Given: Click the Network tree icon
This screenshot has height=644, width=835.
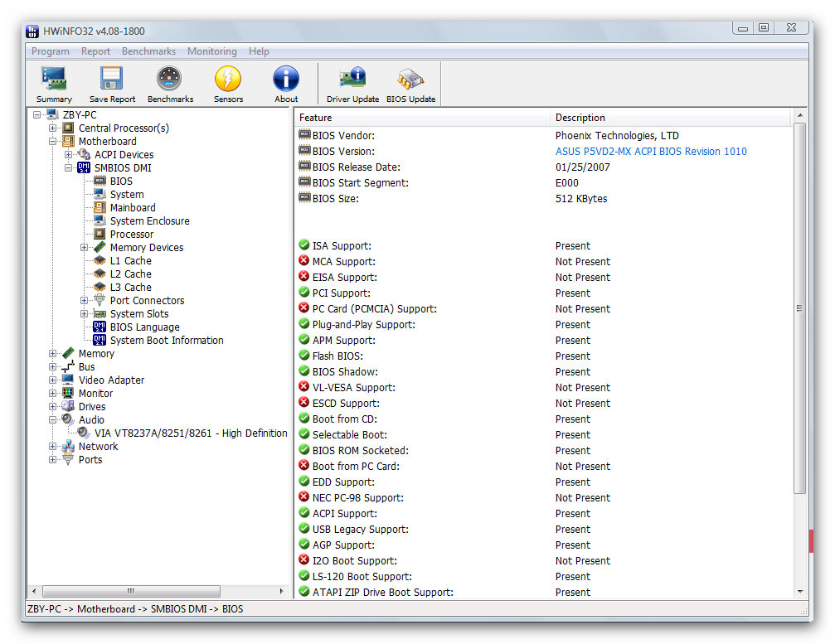Looking at the screenshot, I should pos(68,446).
